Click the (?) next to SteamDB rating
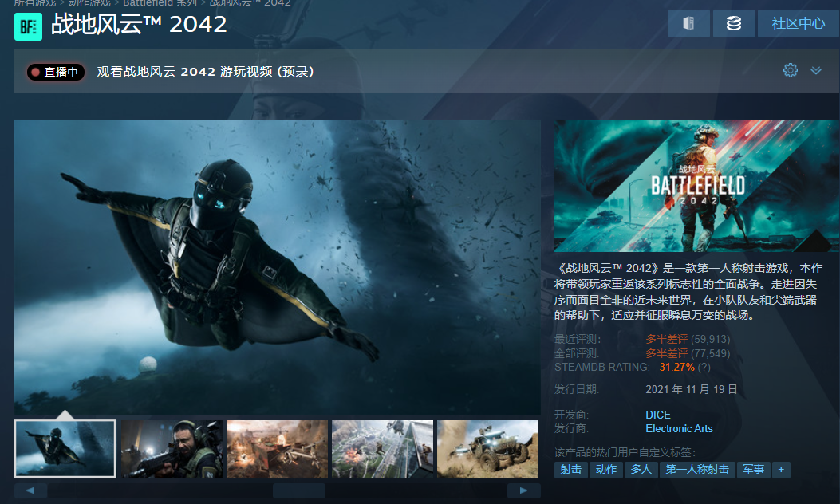 pos(704,368)
